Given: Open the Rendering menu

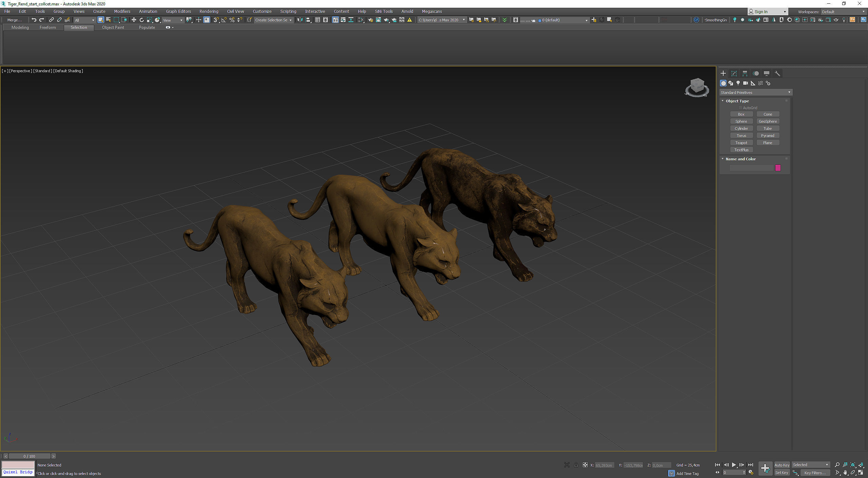Looking at the screenshot, I should tap(209, 12).
